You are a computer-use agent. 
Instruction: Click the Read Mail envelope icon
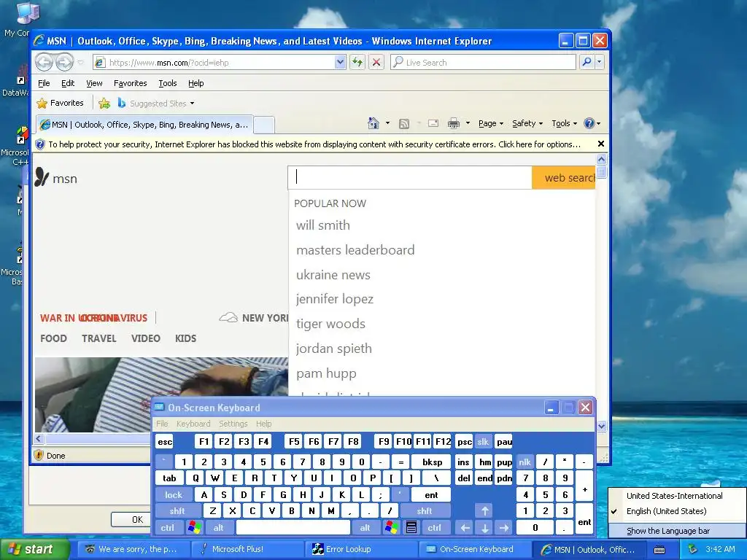(433, 123)
